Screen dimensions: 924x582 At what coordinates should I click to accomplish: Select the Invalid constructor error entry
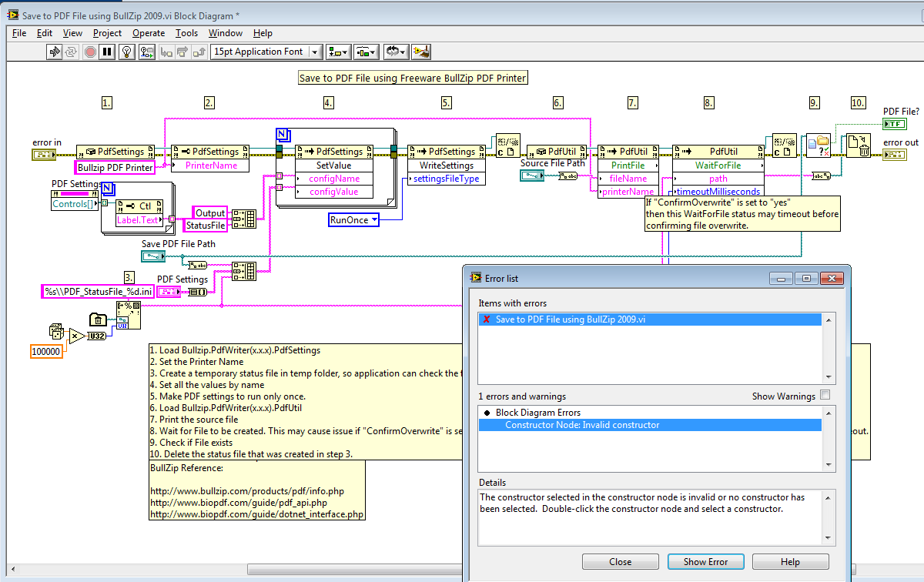pos(582,425)
